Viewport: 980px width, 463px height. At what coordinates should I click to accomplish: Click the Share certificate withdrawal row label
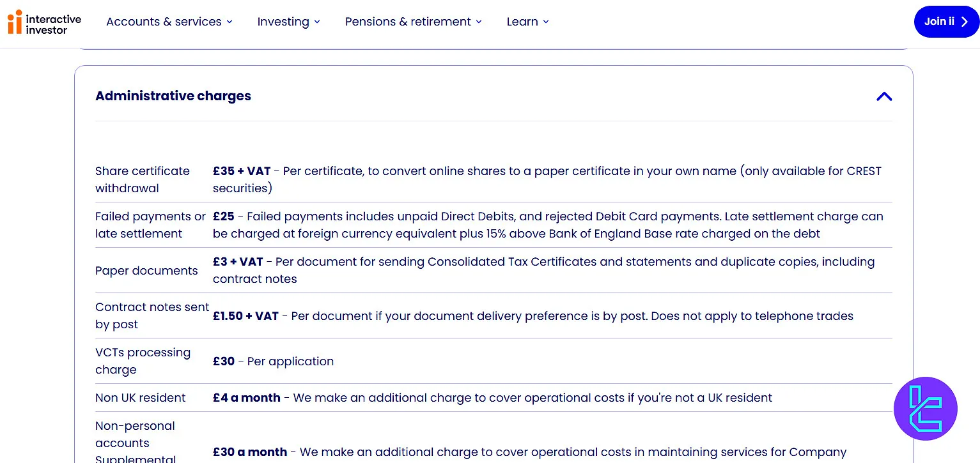142,179
